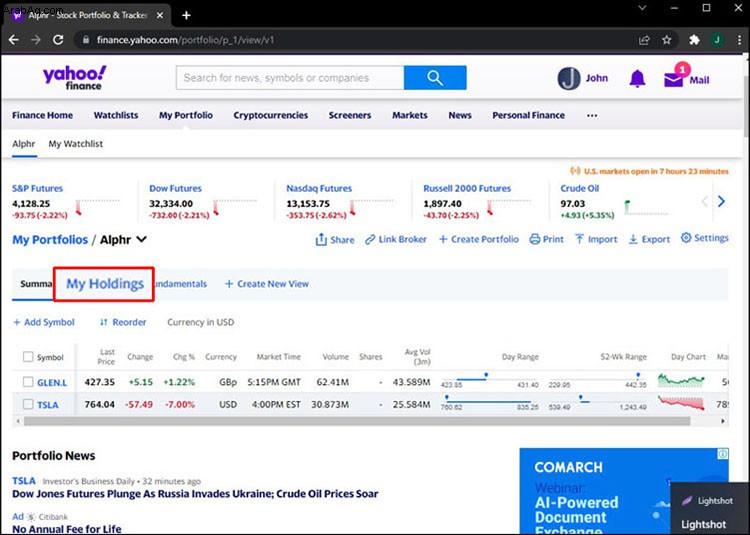Open Cryptocurrencies menu item
This screenshot has width=750, height=535.
tap(271, 115)
